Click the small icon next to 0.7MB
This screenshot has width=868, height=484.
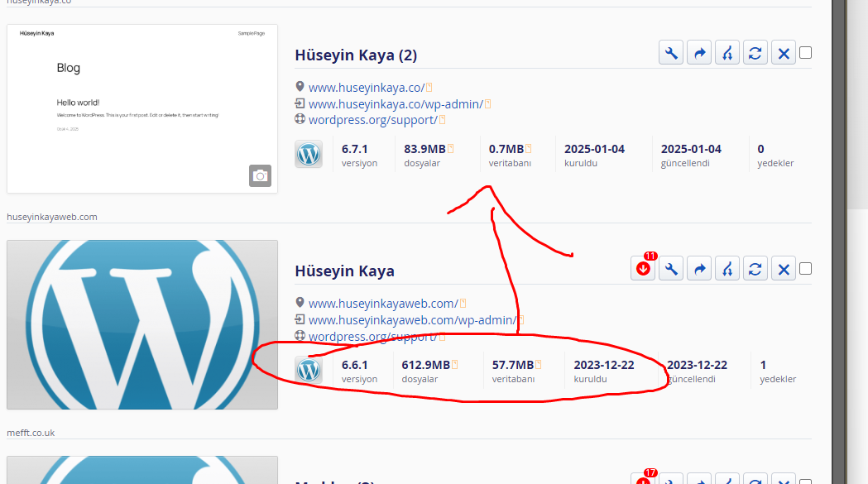click(x=528, y=148)
